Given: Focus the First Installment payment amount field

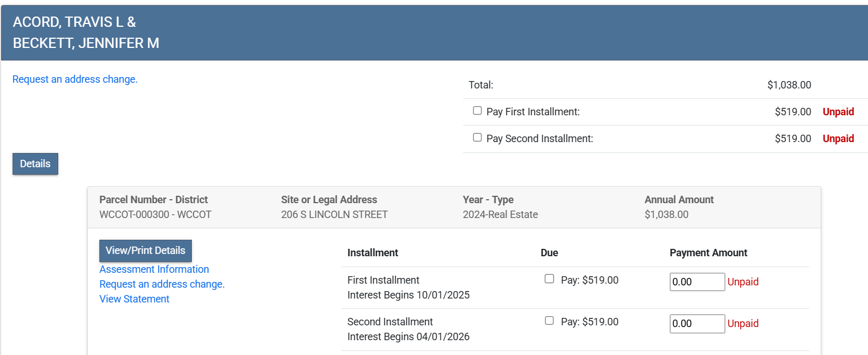Looking at the screenshot, I should click(x=697, y=282).
